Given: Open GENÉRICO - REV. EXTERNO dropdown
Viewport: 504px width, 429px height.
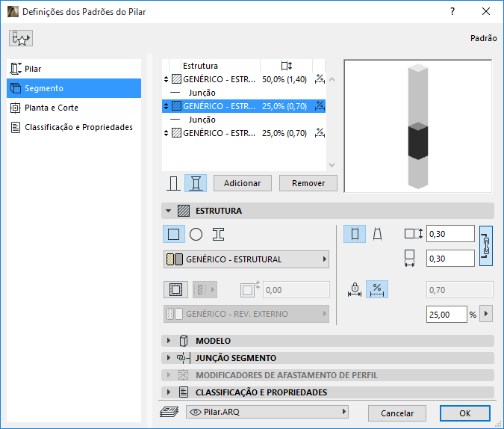Looking at the screenshot, I should point(246,314).
